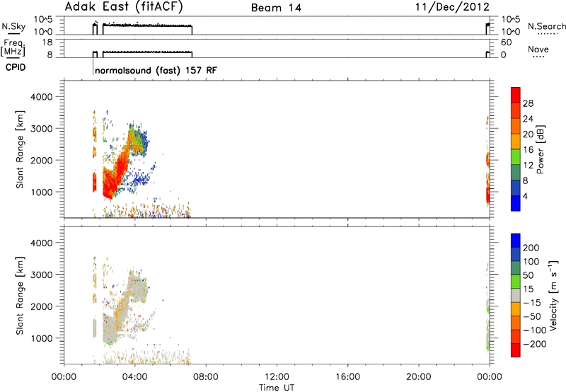Click the 'Adak East (fitACF)' title text
The width and height of the screenshot is (566, 392).
pyautogui.click(x=123, y=7)
